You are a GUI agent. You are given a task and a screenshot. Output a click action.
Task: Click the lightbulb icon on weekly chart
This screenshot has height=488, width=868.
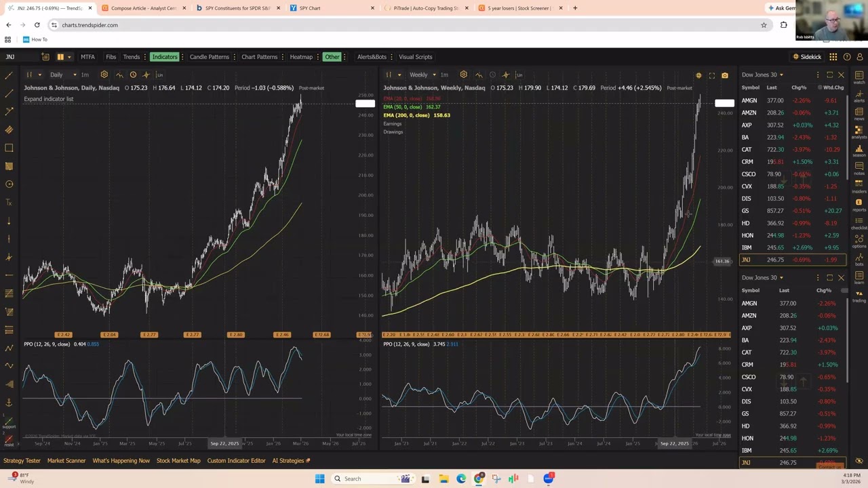click(x=698, y=75)
